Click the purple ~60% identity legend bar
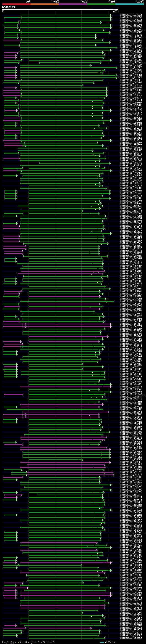This screenshot has height=644, width=146. coord(73,4)
